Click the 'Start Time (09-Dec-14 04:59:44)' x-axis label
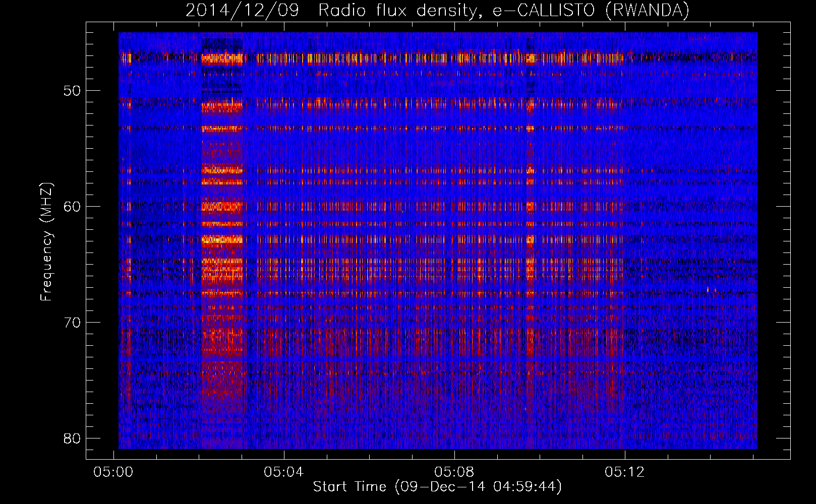The width and height of the screenshot is (816, 504). coord(437,486)
